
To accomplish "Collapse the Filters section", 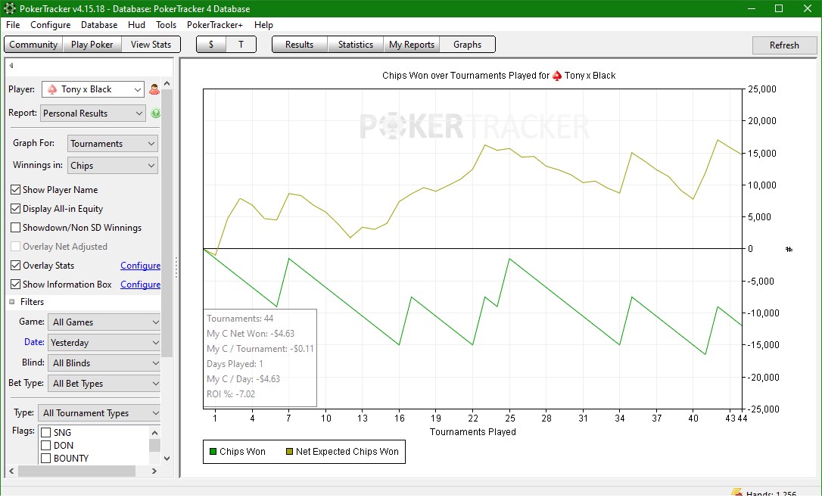I will click(x=12, y=302).
